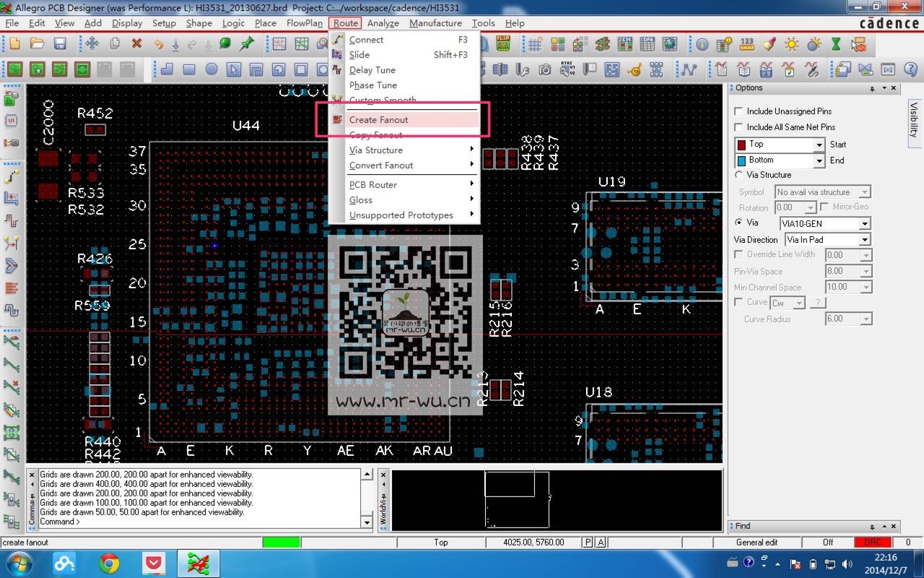Click the camera snapshot icon

[545, 70]
